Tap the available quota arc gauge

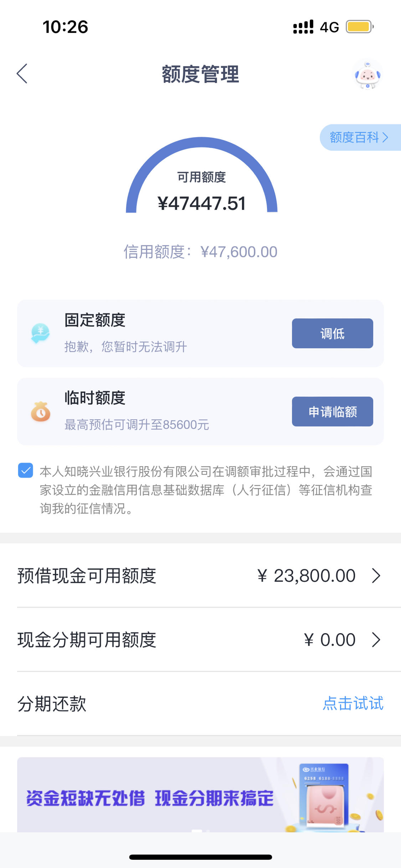(201, 175)
